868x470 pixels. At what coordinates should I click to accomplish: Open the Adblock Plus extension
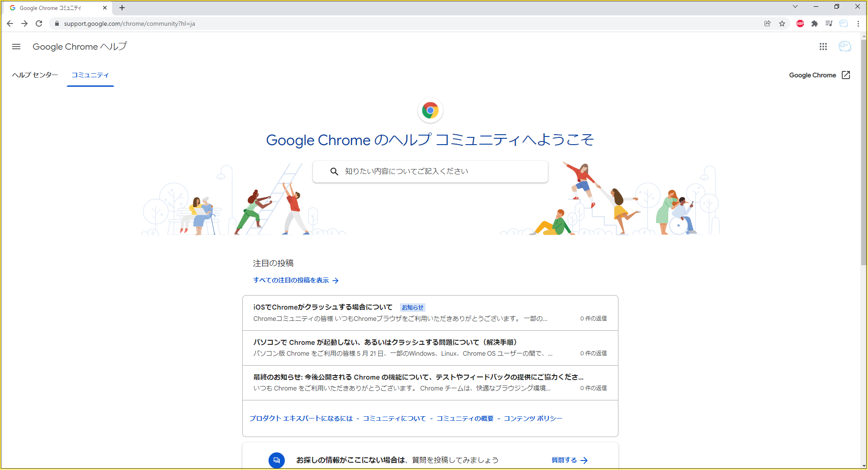click(800, 23)
